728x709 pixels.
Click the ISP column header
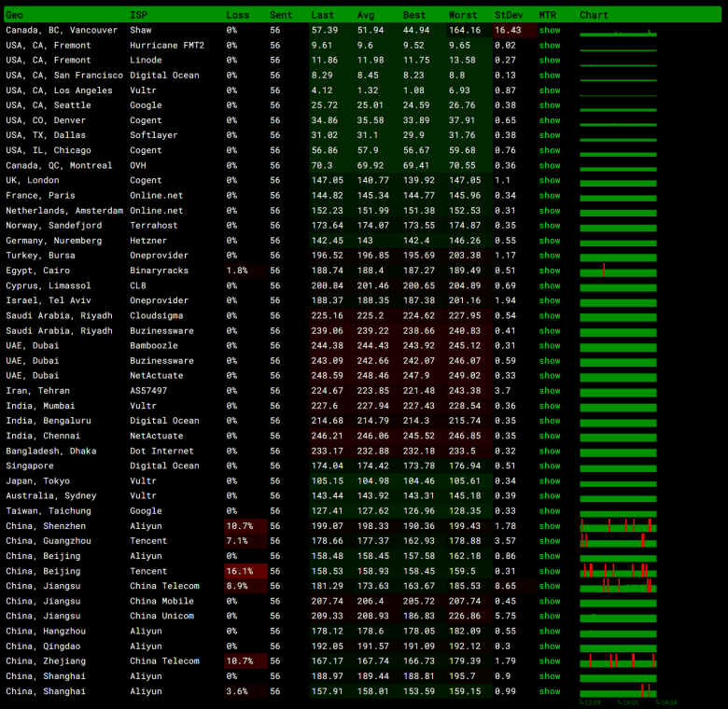tap(138, 15)
